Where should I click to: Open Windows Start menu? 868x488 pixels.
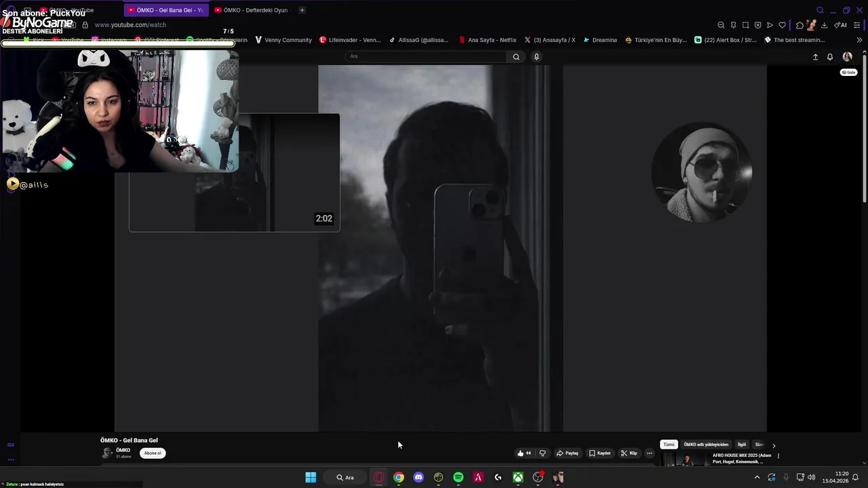tap(311, 478)
